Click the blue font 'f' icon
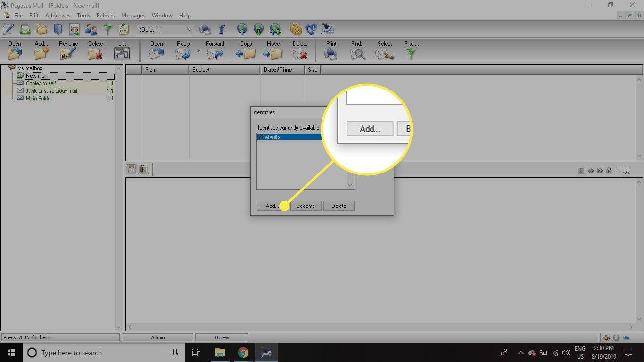Image resolution: width=644 pixels, height=362 pixels. [x=222, y=29]
